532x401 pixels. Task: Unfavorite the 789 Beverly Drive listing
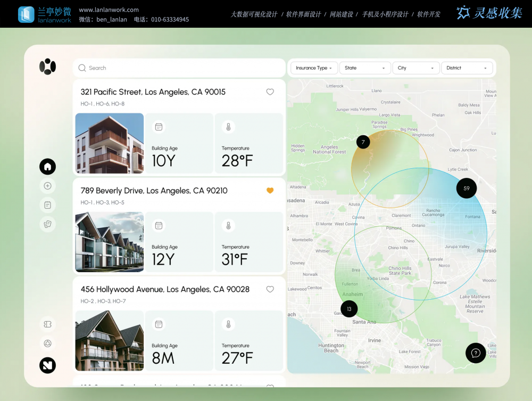270,191
